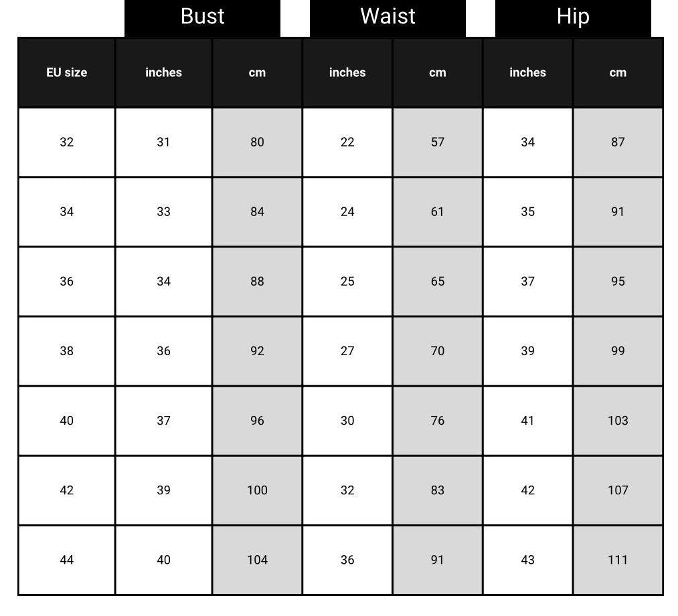Click hip cm value 111
678x616 pixels.
click(x=618, y=560)
